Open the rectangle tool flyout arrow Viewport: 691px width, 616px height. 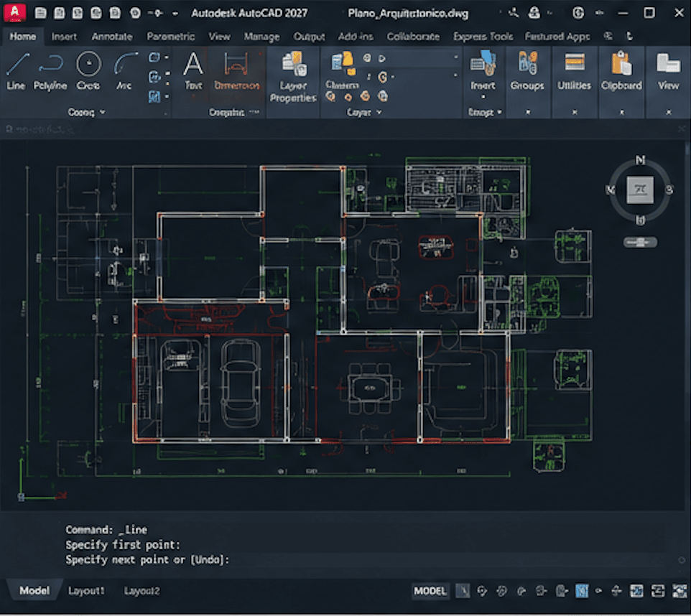coord(167,57)
